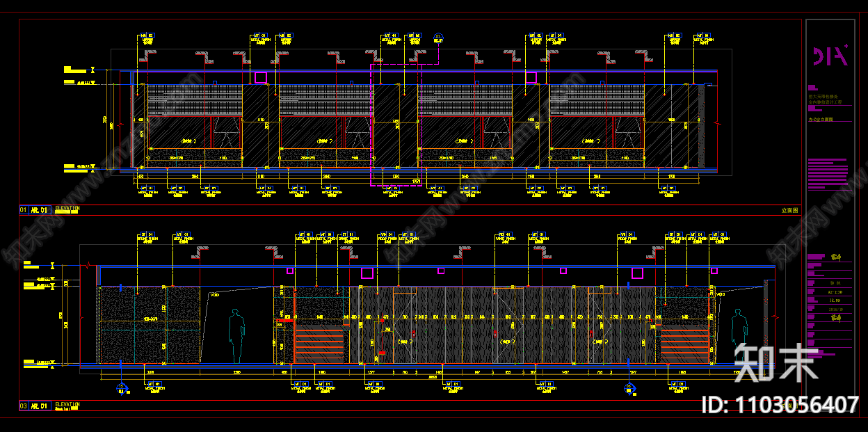868x432 pixels.
Task: Click the circular detail bubble above the dashed callout
Action: (438, 37)
